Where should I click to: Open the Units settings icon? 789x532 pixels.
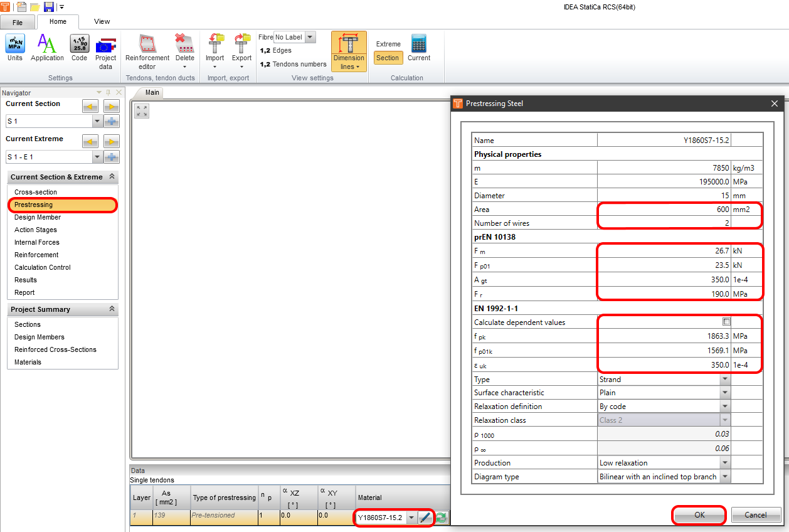(x=15, y=48)
